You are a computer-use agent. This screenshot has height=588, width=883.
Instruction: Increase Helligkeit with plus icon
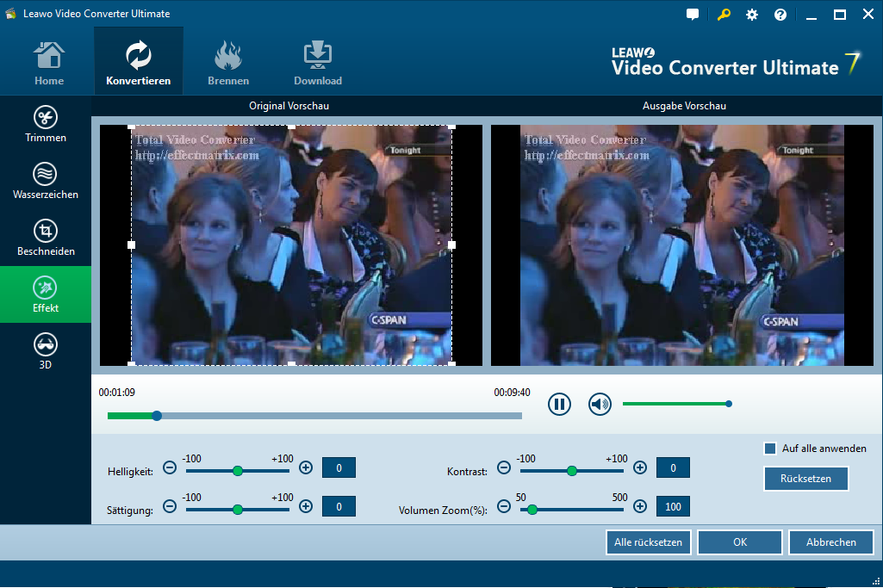[306, 467]
